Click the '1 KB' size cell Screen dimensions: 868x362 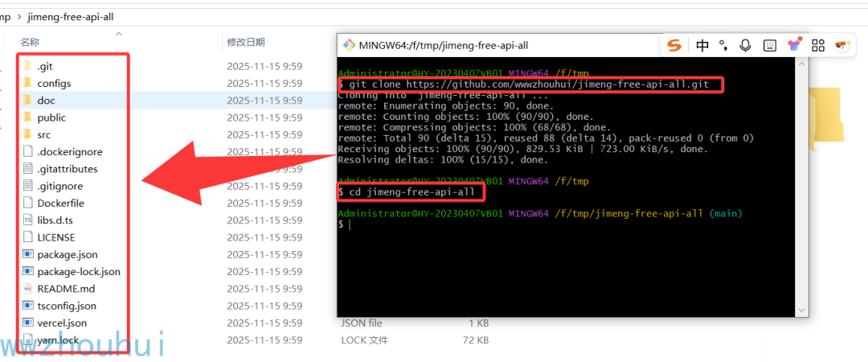(x=478, y=323)
